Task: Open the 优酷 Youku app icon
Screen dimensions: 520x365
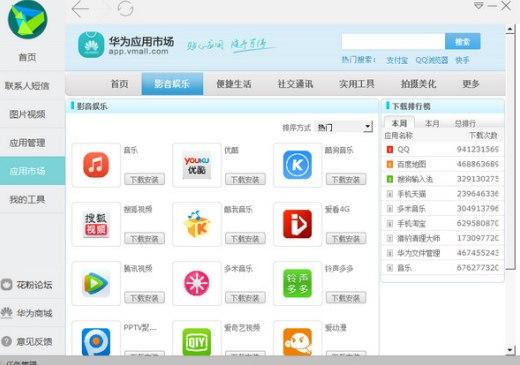Action: point(197,165)
